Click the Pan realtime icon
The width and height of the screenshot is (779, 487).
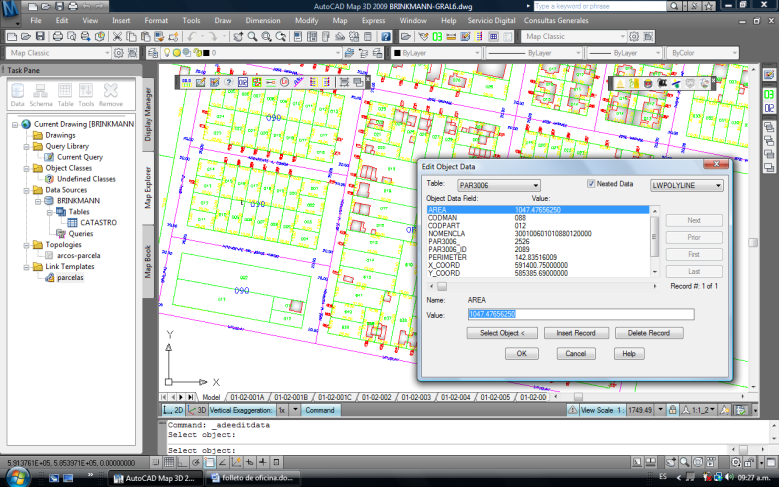pos(238,36)
